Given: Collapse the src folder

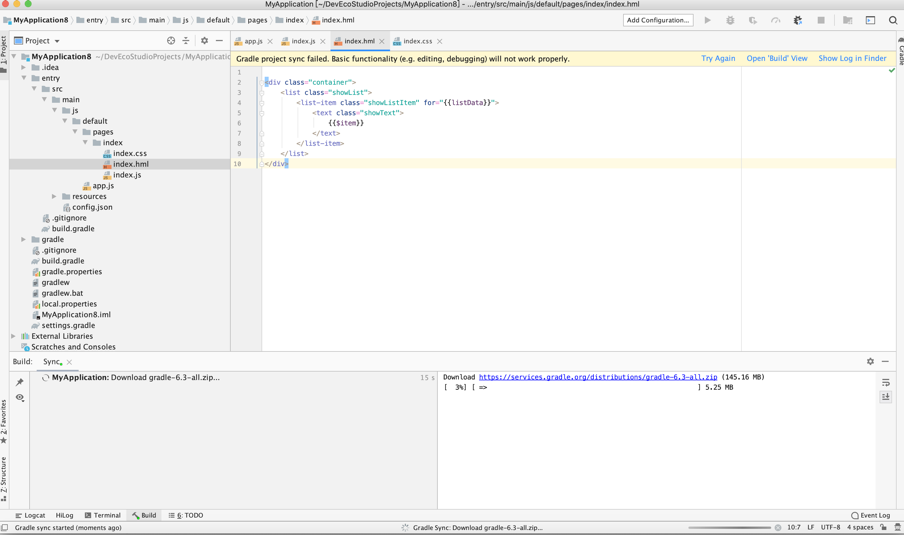Looking at the screenshot, I should [34, 89].
